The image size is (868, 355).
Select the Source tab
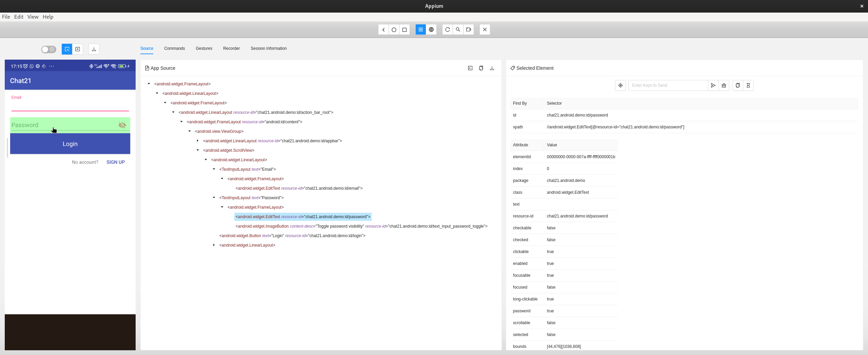point(147,48)
